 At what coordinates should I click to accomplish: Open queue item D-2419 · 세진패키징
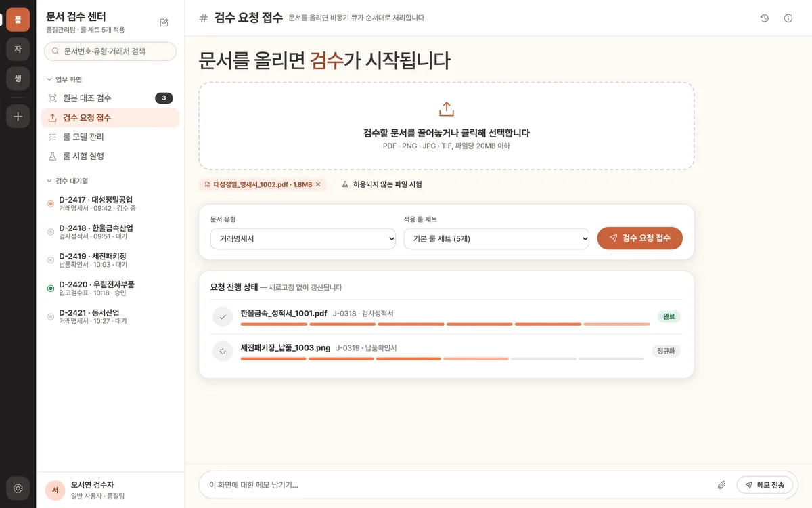(x=110, y=260)
